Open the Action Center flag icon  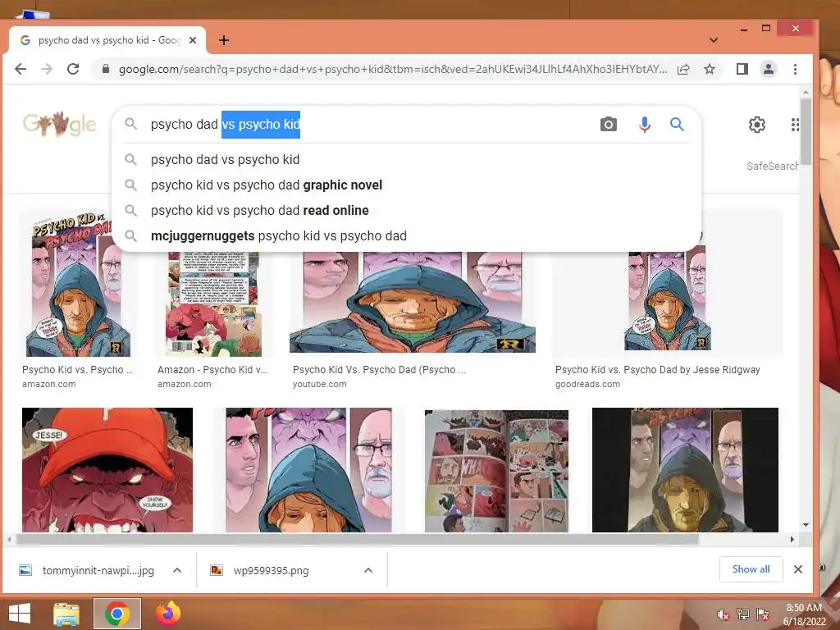pos(763,614)
